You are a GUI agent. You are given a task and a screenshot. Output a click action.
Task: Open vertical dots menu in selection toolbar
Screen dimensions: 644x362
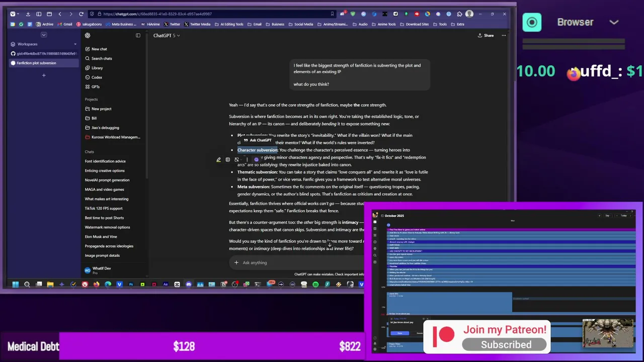coord(247,160)
